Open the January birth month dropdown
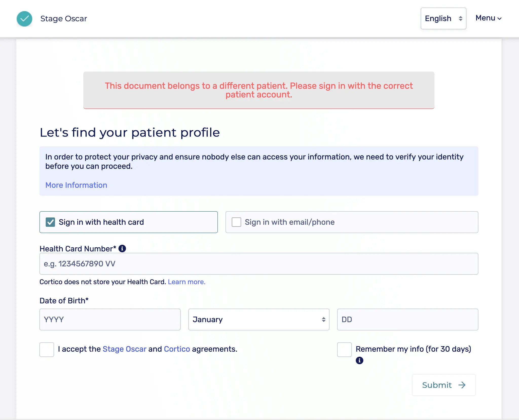The height and width of the screenshot is (420, 519). (258, 319)
